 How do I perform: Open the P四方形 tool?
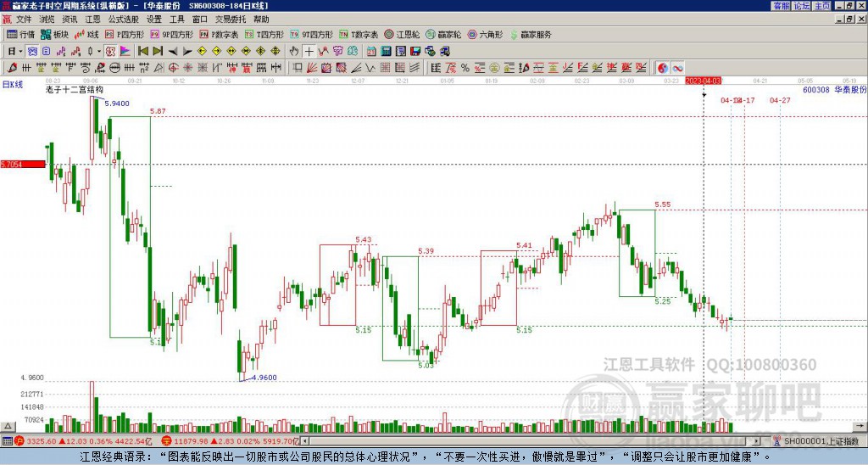pyautogui.click(x=125, y=34)
